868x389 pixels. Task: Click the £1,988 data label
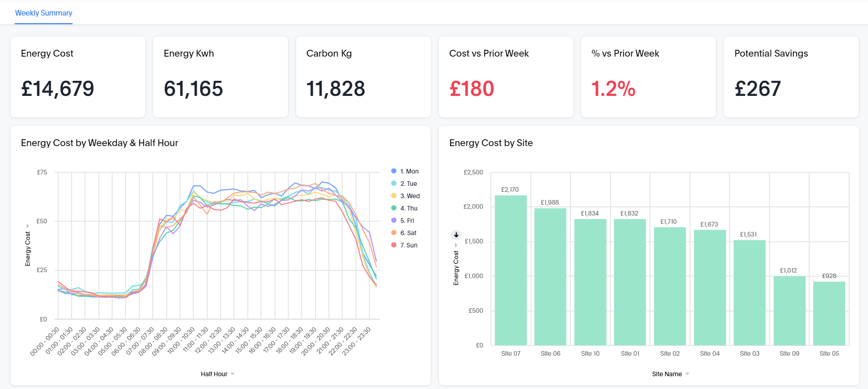coord(549,202)
